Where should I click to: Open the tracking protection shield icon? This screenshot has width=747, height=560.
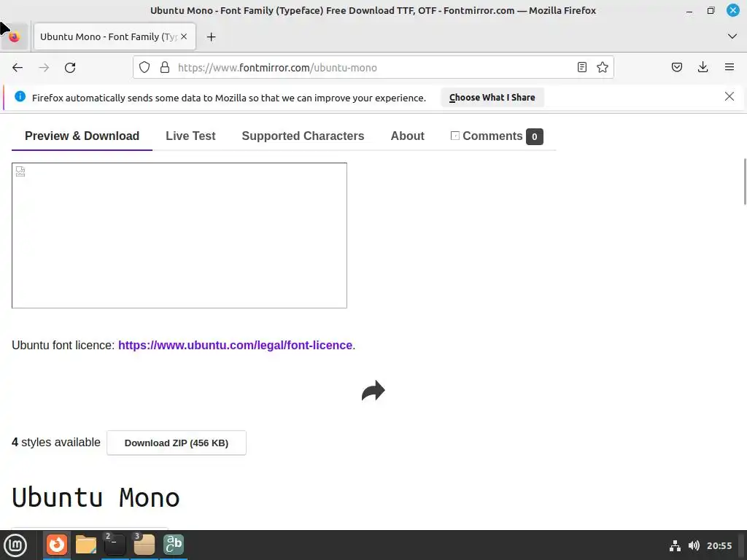144,68
